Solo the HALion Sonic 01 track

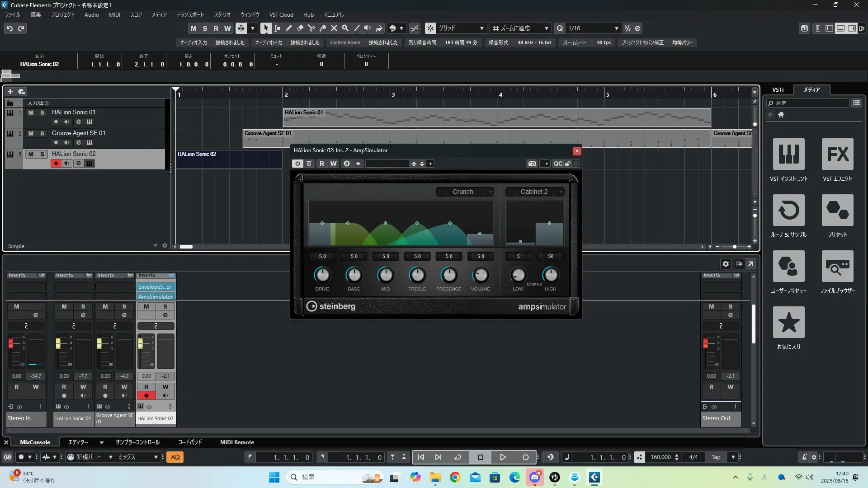pos(42,113)
